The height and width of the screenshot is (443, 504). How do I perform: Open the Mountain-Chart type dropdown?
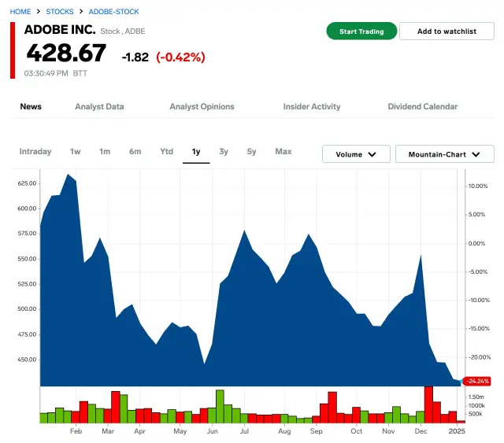point(444,154)
